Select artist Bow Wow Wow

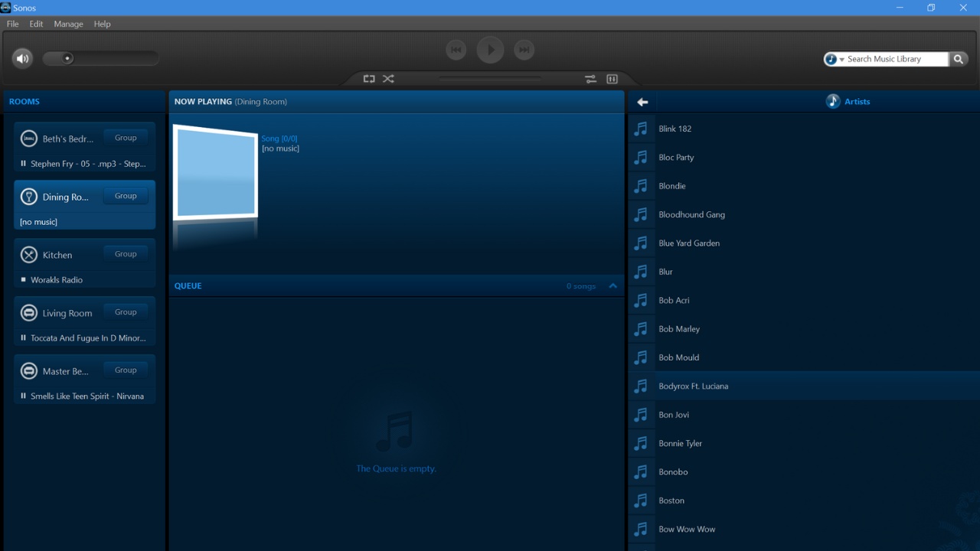point(804,529)
